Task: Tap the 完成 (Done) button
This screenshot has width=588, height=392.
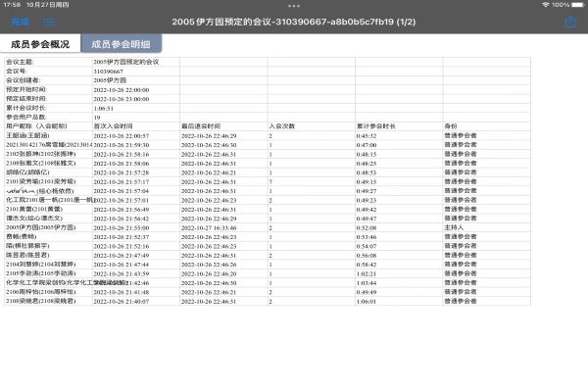Action: tap(17, 21)
